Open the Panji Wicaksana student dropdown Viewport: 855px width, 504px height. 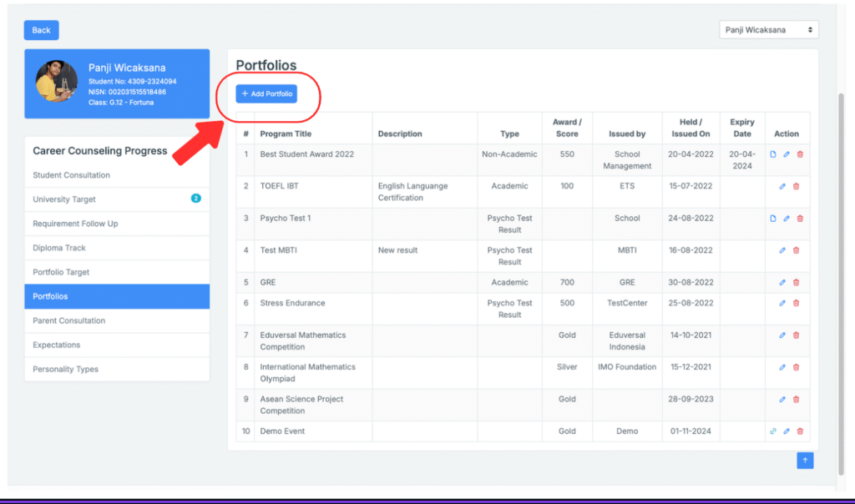tap(769, 30)
